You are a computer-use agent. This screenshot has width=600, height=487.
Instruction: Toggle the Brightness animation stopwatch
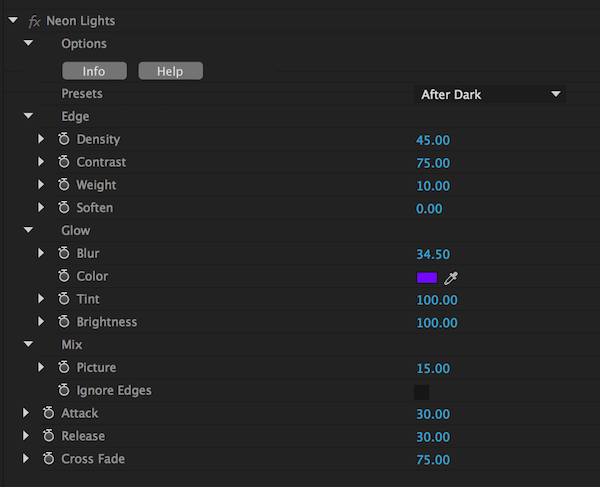pos(63,322)
